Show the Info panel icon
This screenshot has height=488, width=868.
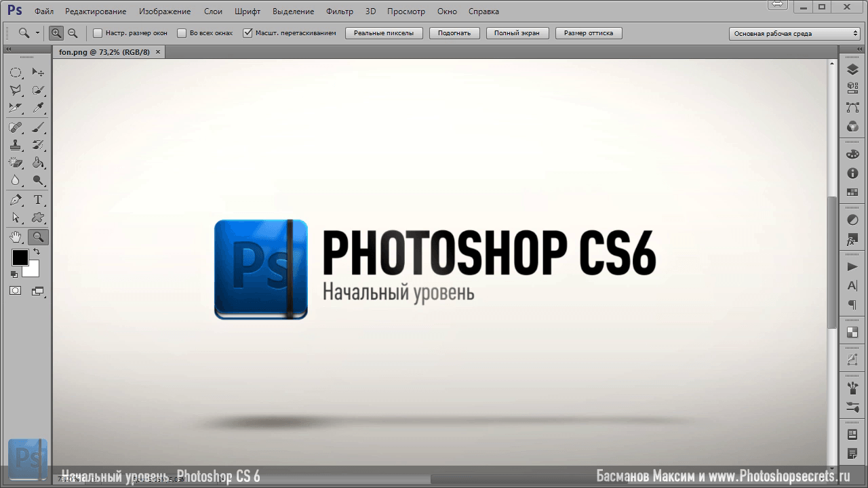point(852,174)
